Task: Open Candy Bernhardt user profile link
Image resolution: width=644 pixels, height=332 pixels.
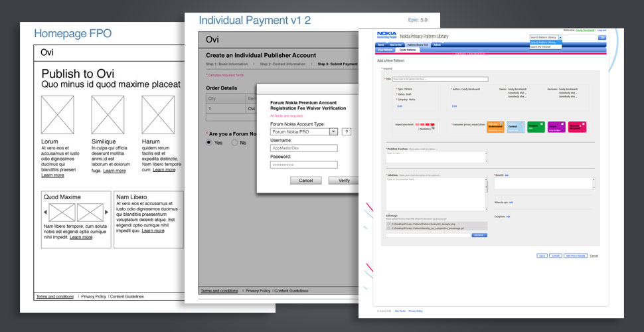Action: 585,31
